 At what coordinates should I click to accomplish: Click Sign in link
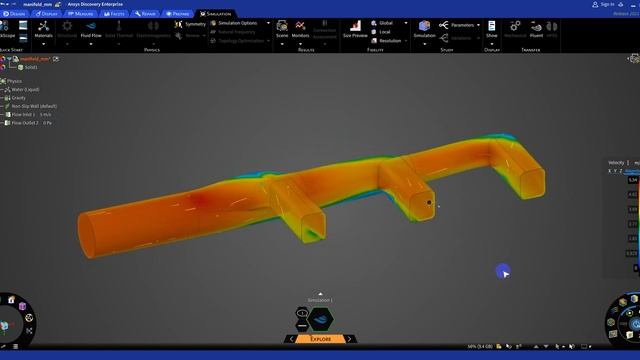(x=603, y=4)
